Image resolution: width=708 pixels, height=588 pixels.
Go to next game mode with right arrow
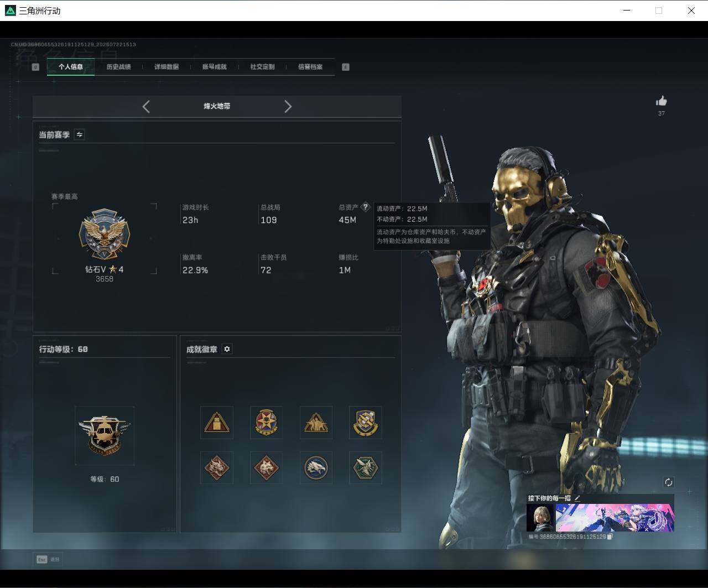pyautogui.click(x=288, y=106)
